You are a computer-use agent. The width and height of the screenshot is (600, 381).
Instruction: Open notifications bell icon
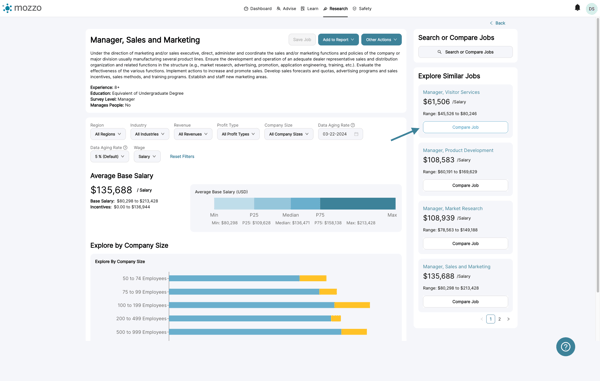pos(577,8)
